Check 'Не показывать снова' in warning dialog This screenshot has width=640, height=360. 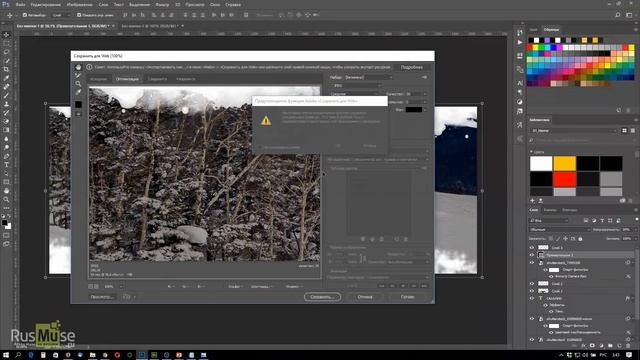tap(260, 147)
